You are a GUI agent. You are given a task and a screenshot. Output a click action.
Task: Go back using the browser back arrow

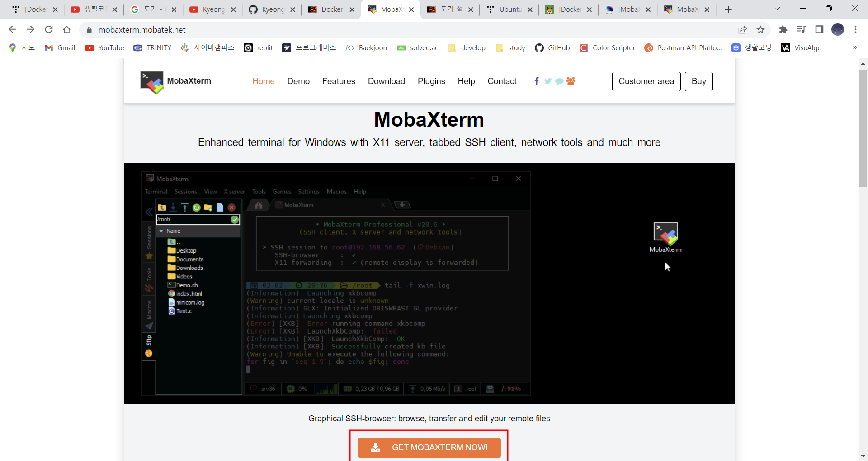(x=12, y=29)
